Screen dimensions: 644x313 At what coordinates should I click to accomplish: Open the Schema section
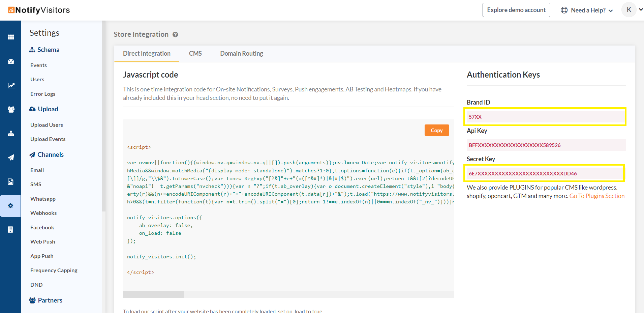[44, 50]
